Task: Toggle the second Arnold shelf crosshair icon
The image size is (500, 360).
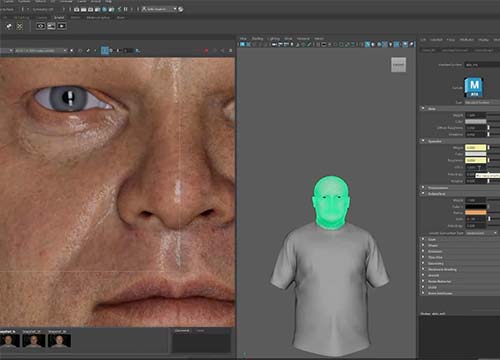Action: coord(20,26)
